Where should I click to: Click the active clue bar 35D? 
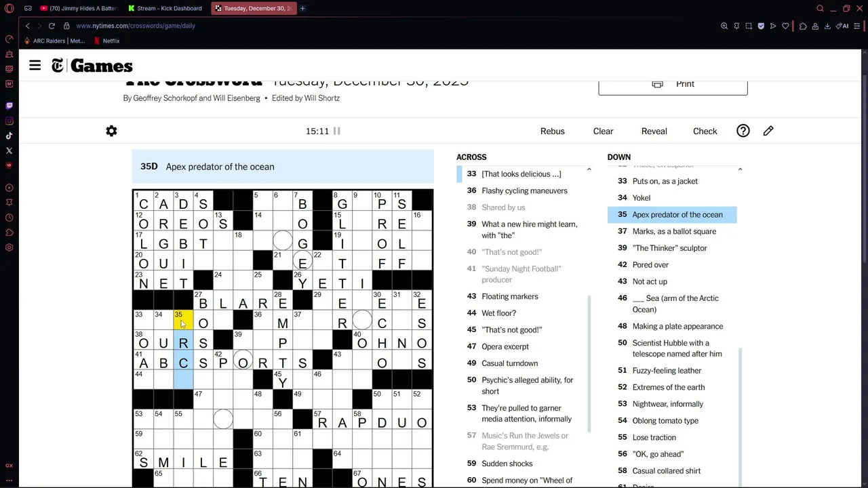point(283,167)
